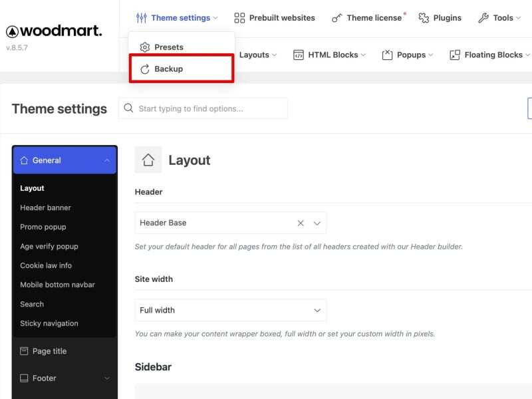Click the Popups window icon
This screenshot has height=399, width=532.
pos(387,55)
